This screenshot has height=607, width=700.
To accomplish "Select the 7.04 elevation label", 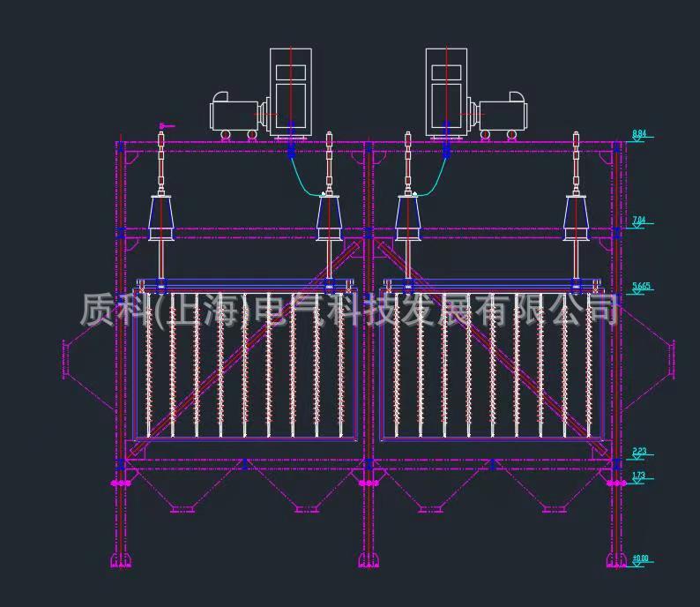I will coord(639,221).
